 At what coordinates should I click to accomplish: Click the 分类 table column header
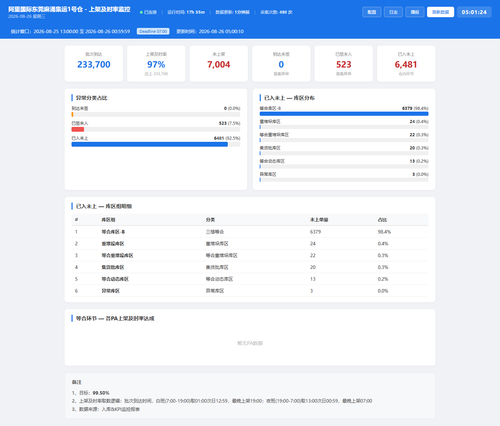coord(210,220)
